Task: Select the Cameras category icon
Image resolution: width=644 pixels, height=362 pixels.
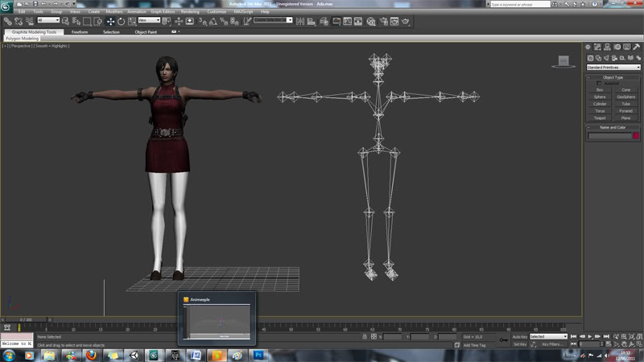Action: click(614, 58)
